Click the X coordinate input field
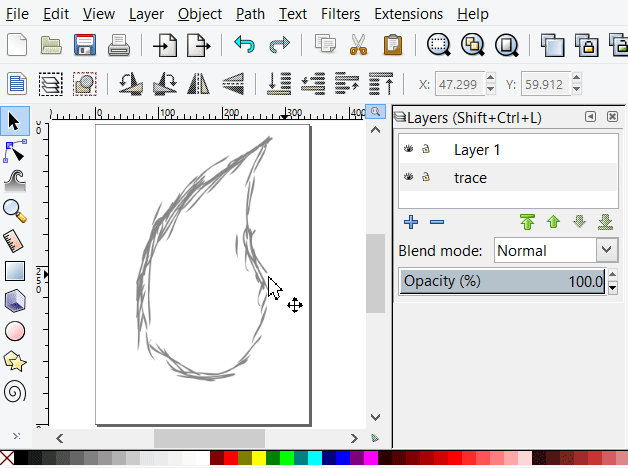Image resolution: width=628 pixels, height=468 pixels. [x=461, y=85]
